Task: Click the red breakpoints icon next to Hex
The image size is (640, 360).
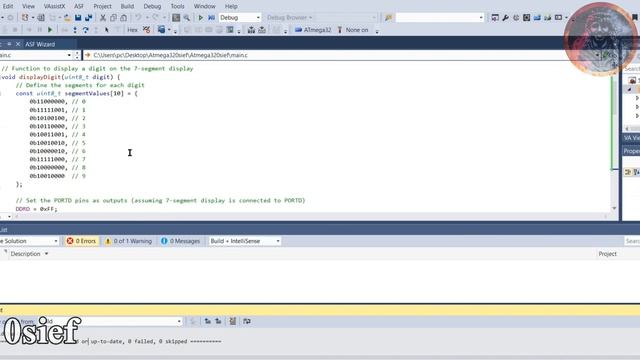Action: point(147,30)
